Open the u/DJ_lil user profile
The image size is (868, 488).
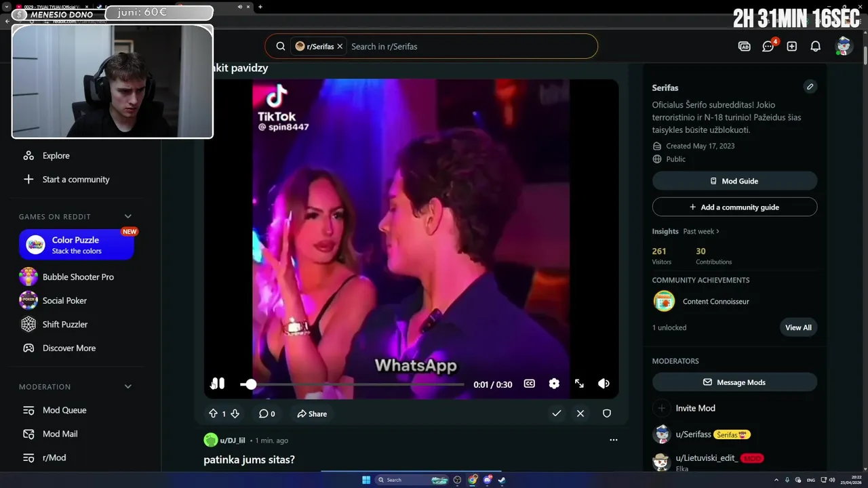(x=233, y=441)
